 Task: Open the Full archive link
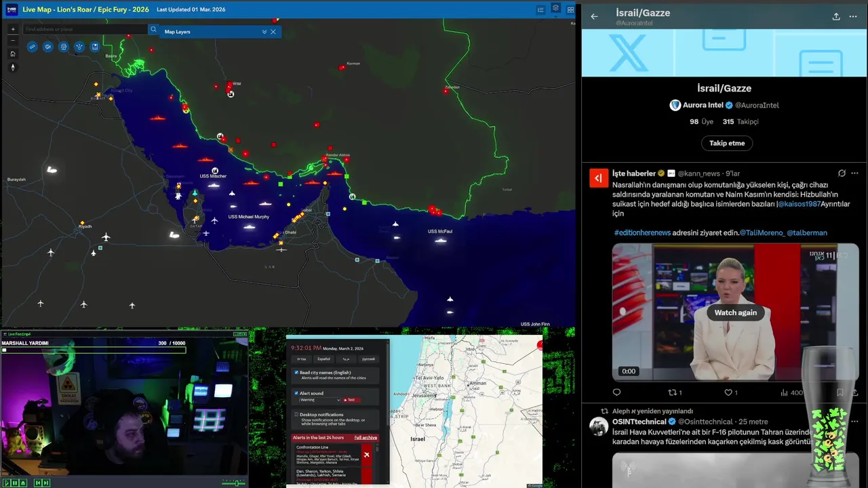[x=366, y=438]
